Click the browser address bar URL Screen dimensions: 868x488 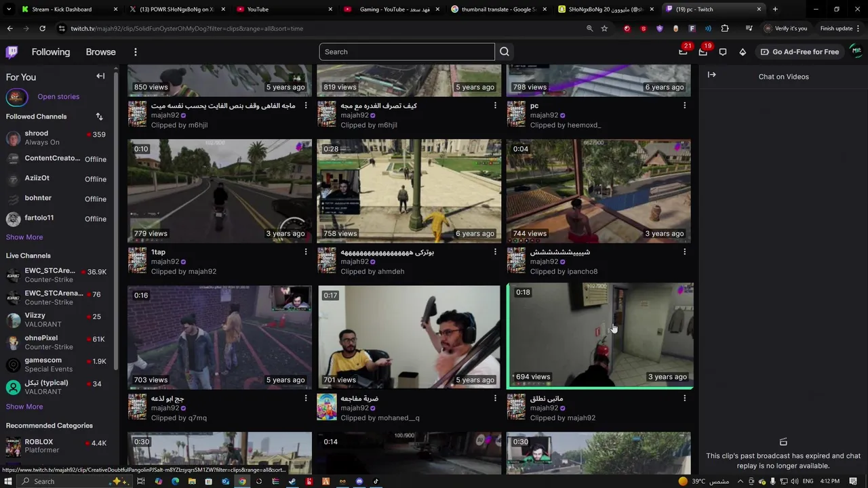[186, 28]
